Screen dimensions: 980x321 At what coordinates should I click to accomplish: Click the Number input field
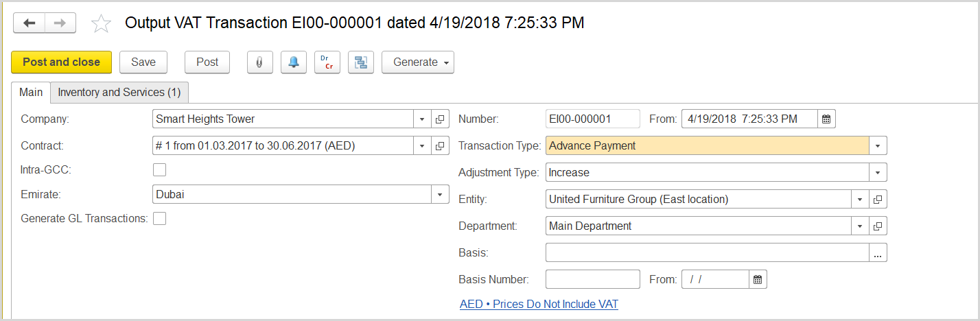pyautogui.click(x=593, y=119)
